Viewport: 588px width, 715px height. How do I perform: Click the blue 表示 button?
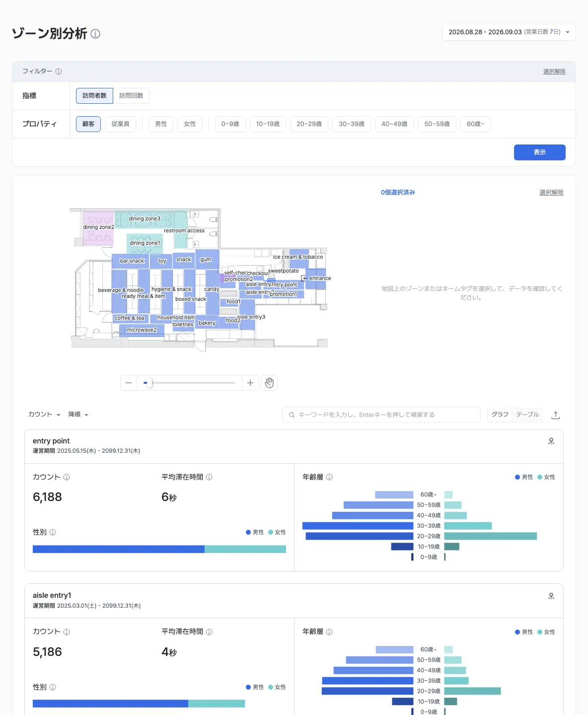pos(540,152)
